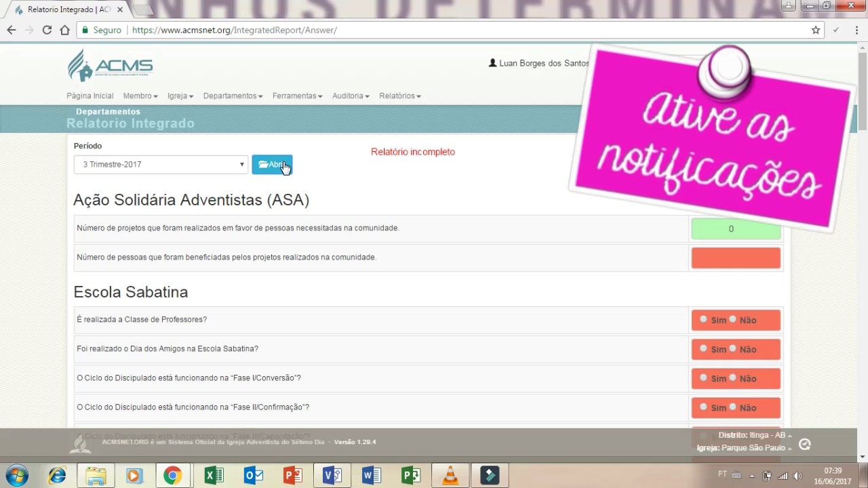Screen dimensions: 868x488
Task: Open the browser home page icon
Action: pyautogui.click(x=65, y=30)
